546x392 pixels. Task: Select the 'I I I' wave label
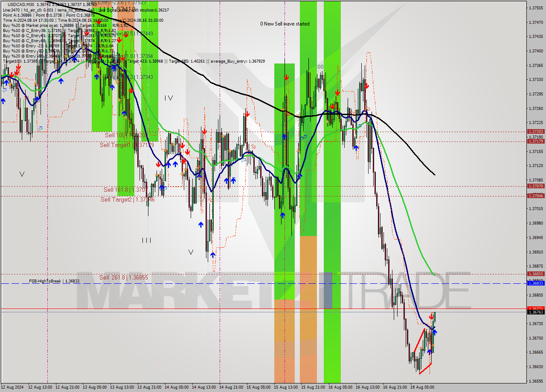(146, 240)
